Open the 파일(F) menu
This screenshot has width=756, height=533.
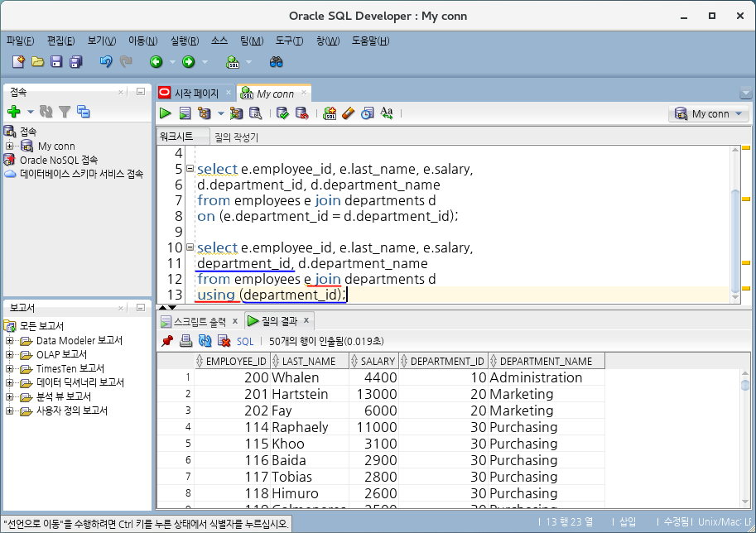pos(20,41)
